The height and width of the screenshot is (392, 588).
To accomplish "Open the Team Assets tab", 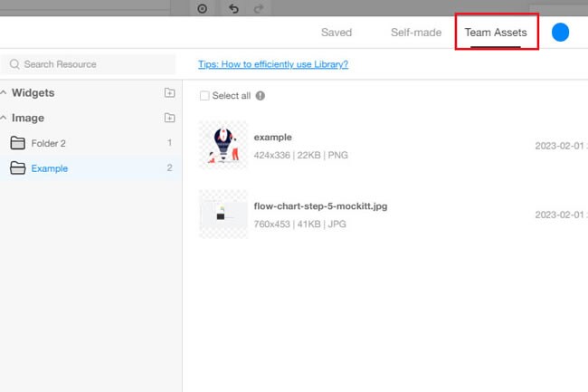I will [x=496, y=33].
